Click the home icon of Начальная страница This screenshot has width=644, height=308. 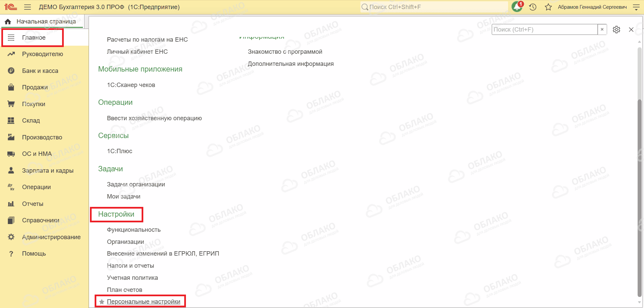[8, 21]
